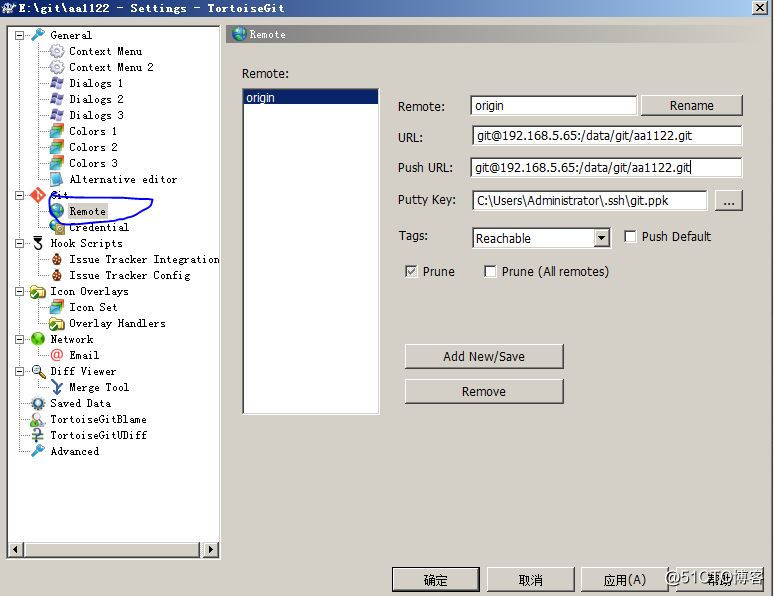
Task: Click the Overlay Handlers folder icon
Action: point(57,323)
